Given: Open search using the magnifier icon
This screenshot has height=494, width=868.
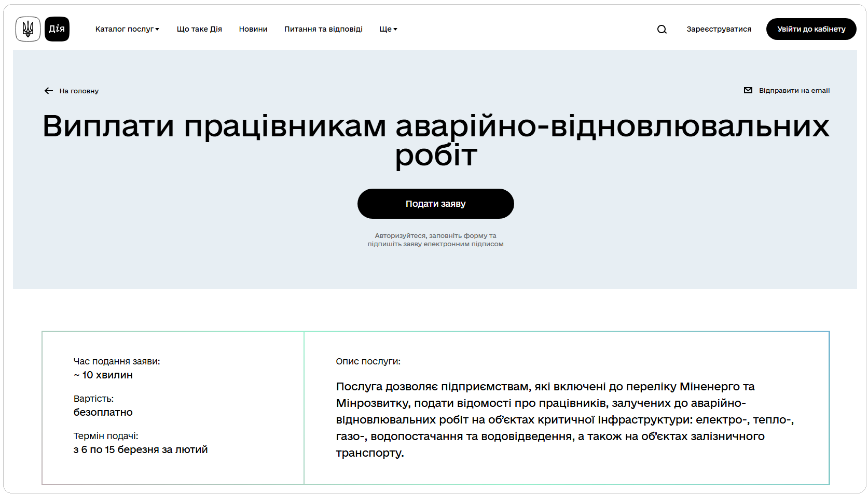Looking at the screenshot, I should point(662,29).
